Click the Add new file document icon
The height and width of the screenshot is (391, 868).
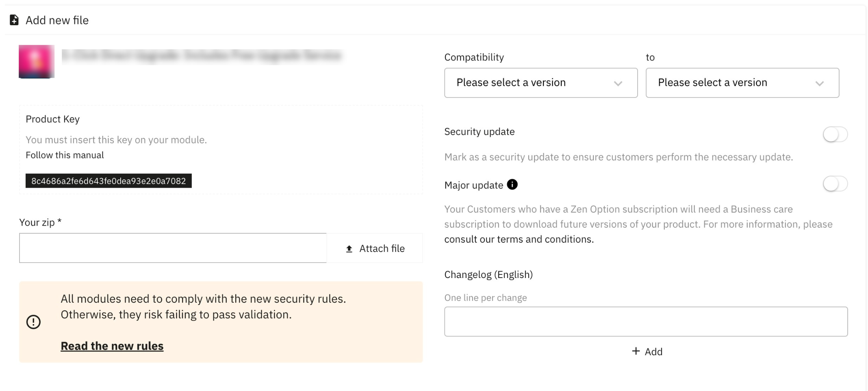[x=14, y=20]
